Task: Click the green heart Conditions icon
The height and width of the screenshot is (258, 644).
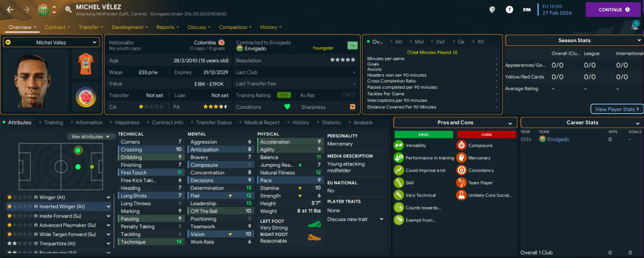Action: point(288,106)
